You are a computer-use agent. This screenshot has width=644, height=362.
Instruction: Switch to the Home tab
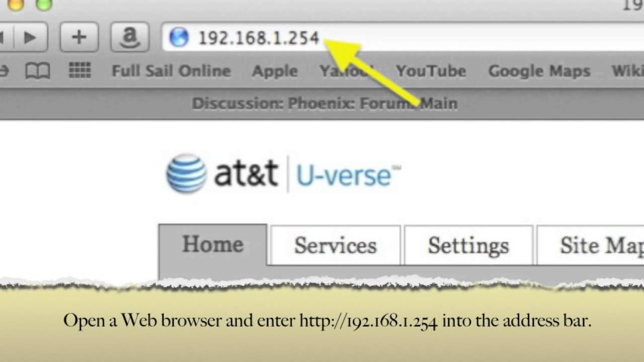pyautogui.click(x=213, y=245)
